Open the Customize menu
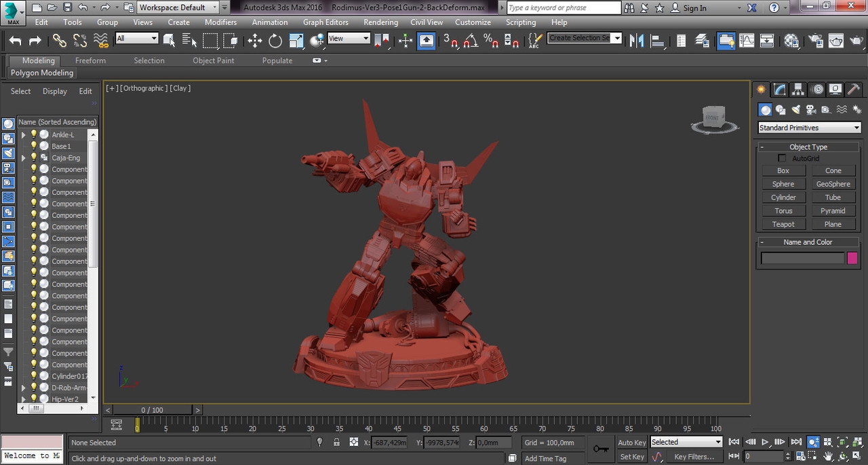The height and width of the screenshot is (465, 868). point(473,22)
